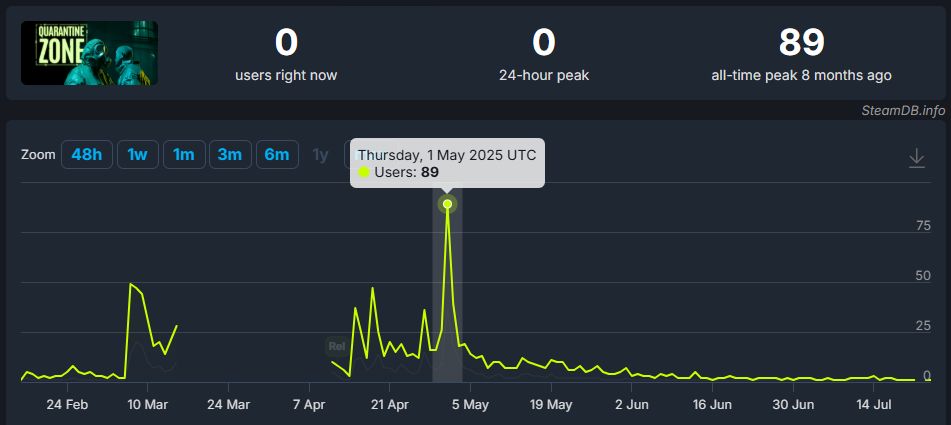Zoom the chart to 6m
This screenshot has height=425, width=951.
tap(277, 154)
